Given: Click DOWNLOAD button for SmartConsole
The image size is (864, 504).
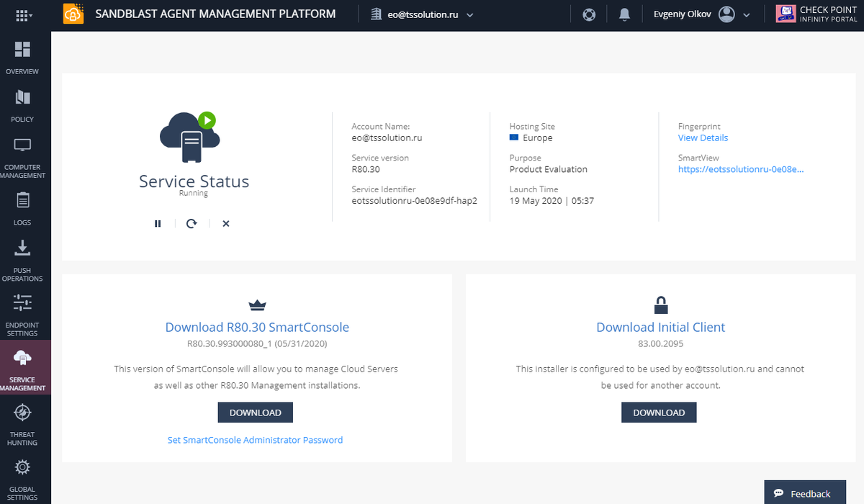Looking at the screenshot, I should pos(256,413).
